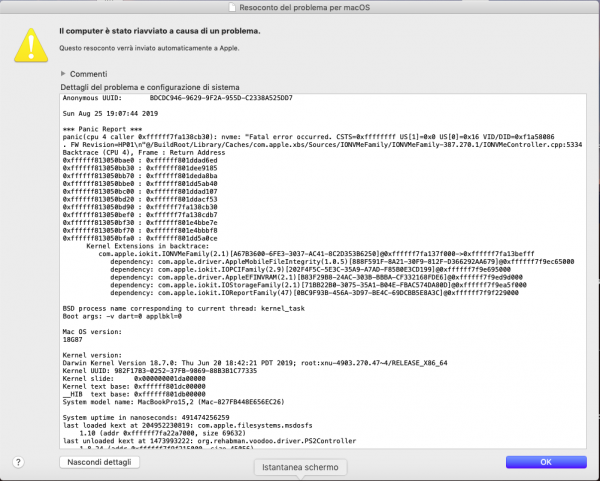Click the 'Kernel Extensions in backtrace' line
The image size is (600, 481).
(148, 246)
